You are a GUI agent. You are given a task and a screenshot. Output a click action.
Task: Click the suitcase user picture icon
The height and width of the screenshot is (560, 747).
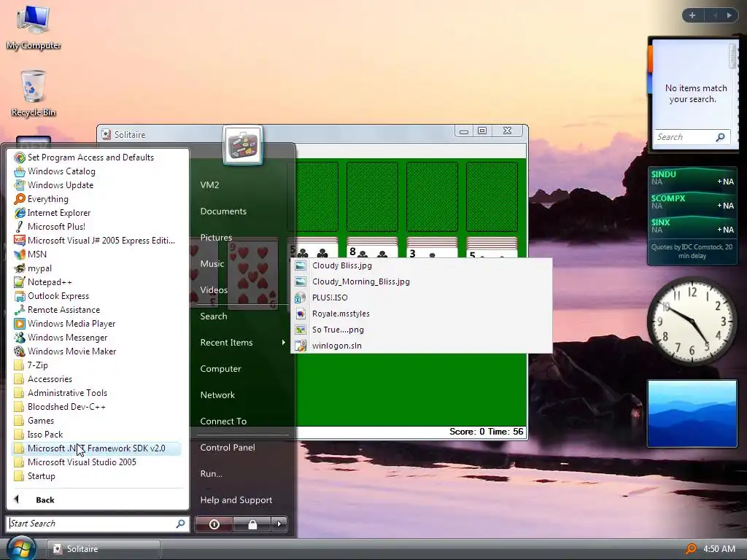243,145
